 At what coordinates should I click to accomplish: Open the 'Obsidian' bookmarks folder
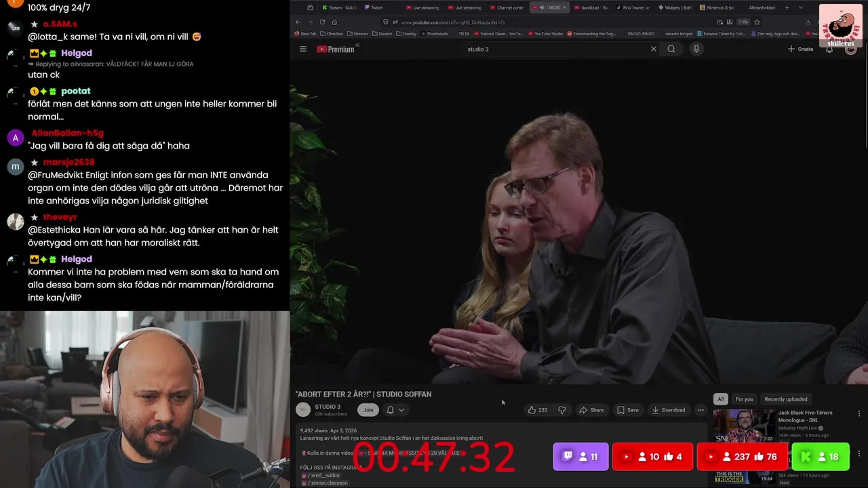tap(332, 33)
